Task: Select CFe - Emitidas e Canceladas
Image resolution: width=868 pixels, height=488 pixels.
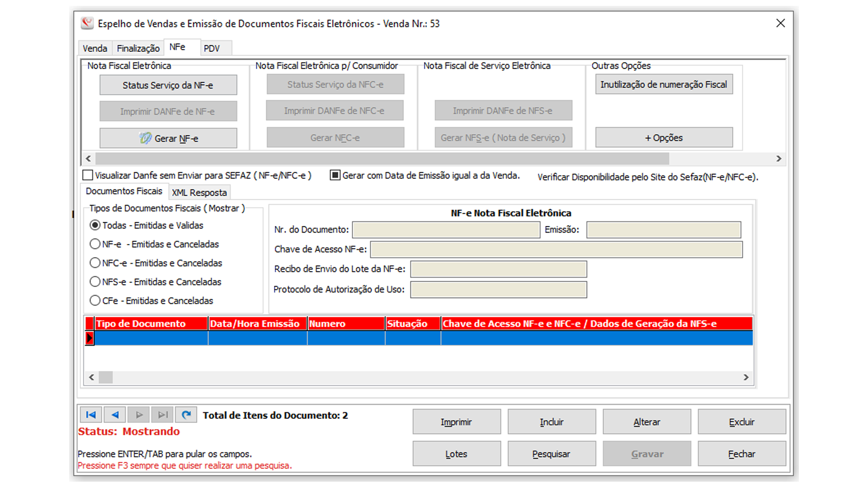Action: 151,300
